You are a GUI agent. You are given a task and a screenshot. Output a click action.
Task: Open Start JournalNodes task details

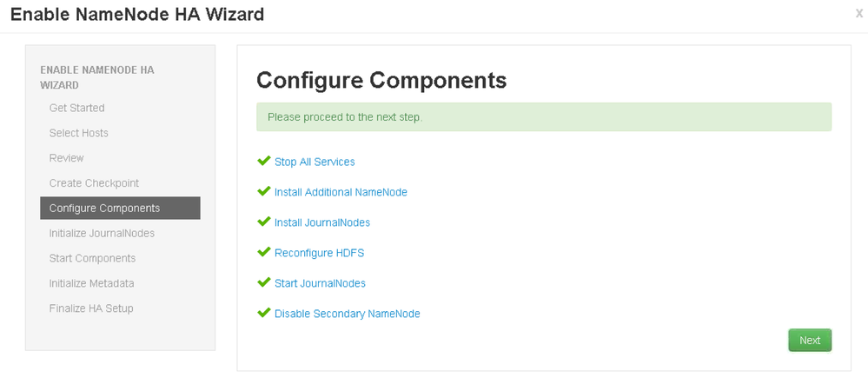point(320,283)
